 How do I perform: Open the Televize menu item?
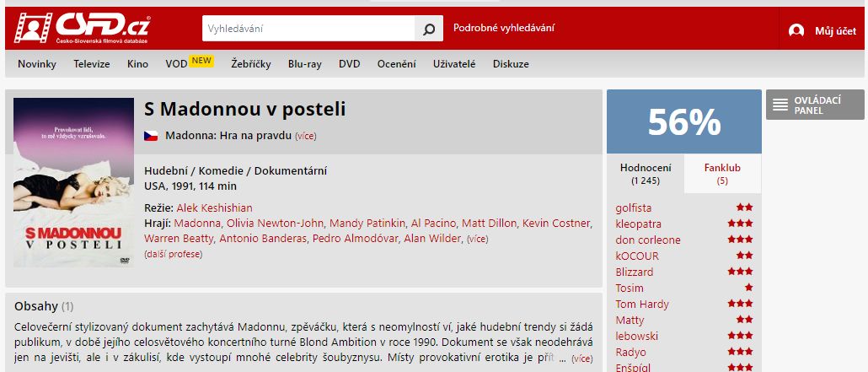[92, 64]
